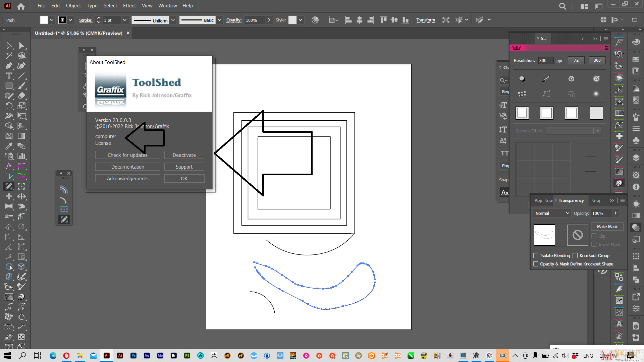Click the 72 ppi preset button
The image size is (644, 362).
(x=576, y=60)
